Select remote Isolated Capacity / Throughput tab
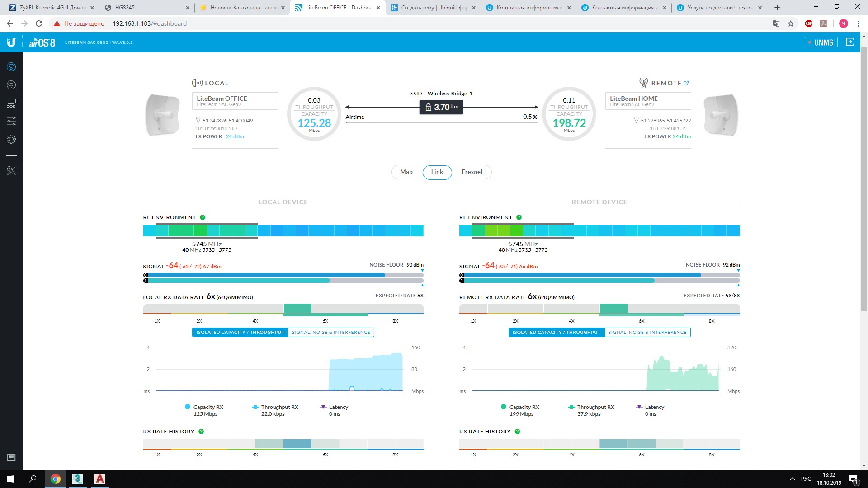The height and width of the screenshot is (488, 868). [x=557, y=333]
